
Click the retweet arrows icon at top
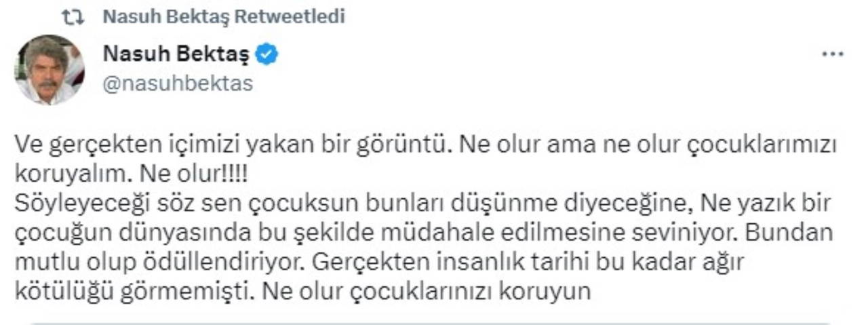click(x=72, y=17)
